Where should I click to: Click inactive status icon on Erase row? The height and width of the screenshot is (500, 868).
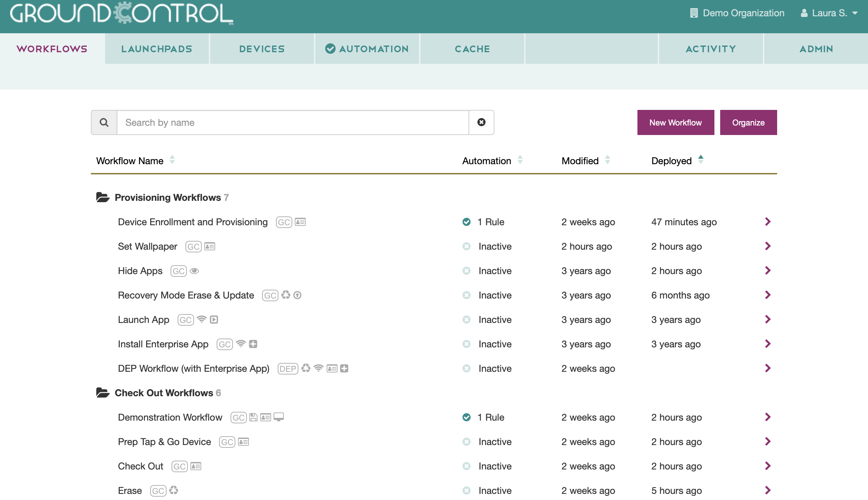click(x=467, y=491)
